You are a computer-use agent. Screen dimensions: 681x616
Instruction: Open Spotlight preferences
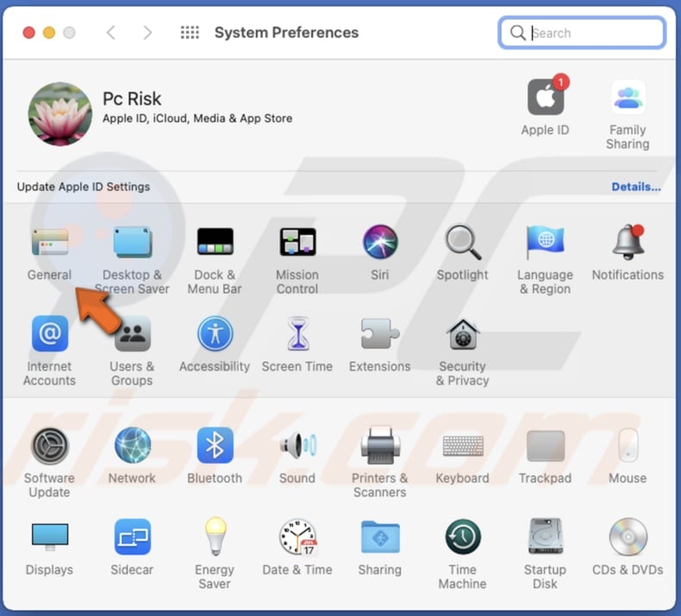[x=463, y=242]
